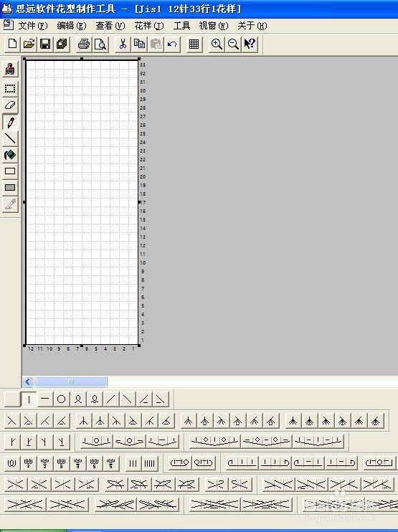Viewport: 398px width, 532px height.
Task: Copy selection using the two-pages icon
Action: coord(139,44)
